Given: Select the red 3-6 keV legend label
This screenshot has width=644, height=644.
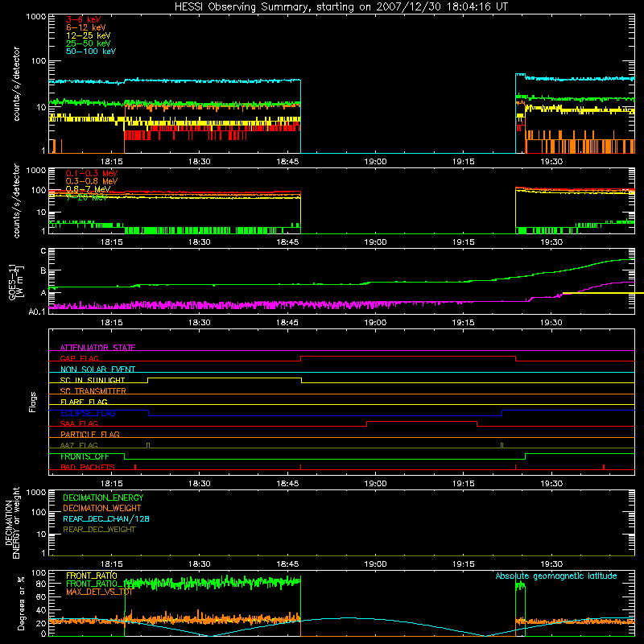Looking at the screenshot, I should point(83,19).
